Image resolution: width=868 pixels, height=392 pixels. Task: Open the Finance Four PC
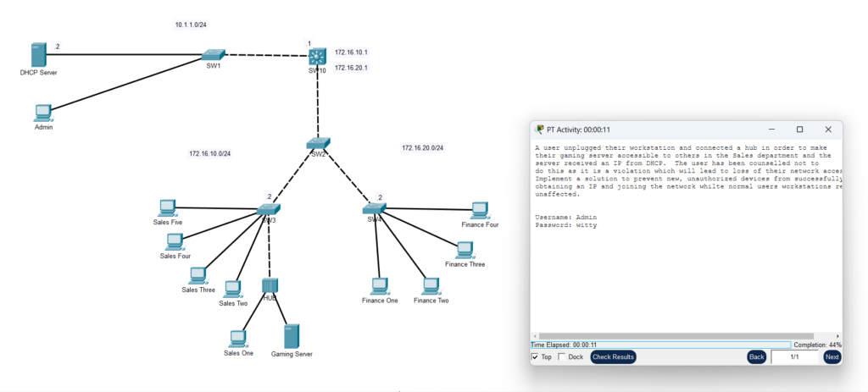[480, 210]
